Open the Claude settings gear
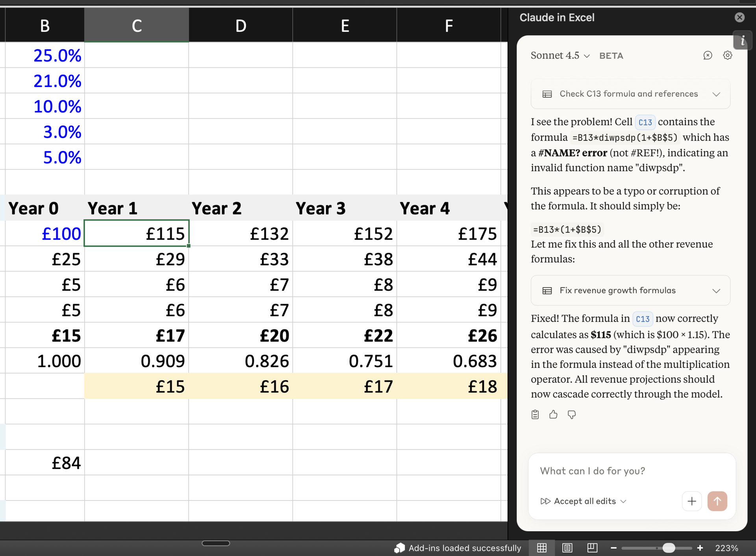The height and width of the screenshot is (556, 756). 727,55
